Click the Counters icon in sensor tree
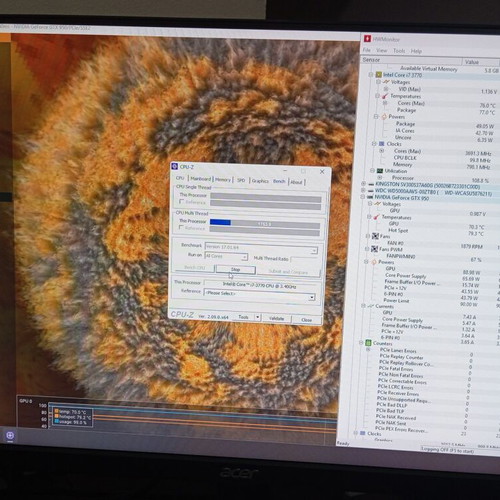 tap(368, 343)
